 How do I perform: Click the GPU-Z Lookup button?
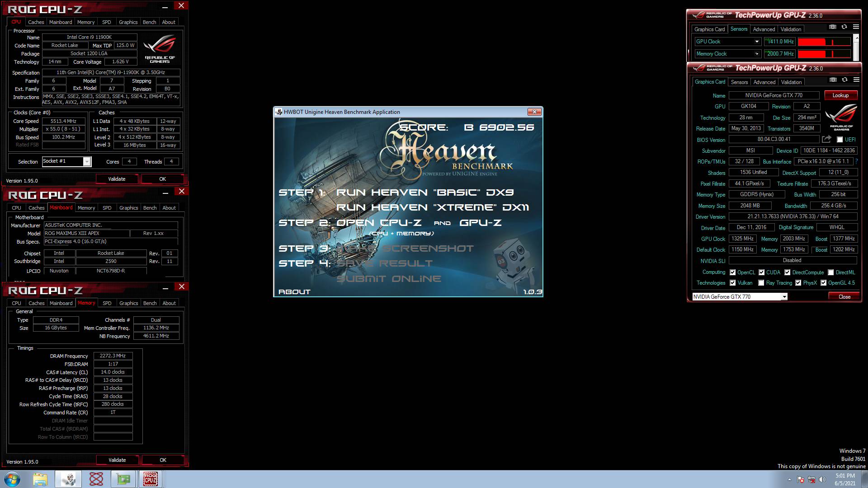(x=840, y=95)
